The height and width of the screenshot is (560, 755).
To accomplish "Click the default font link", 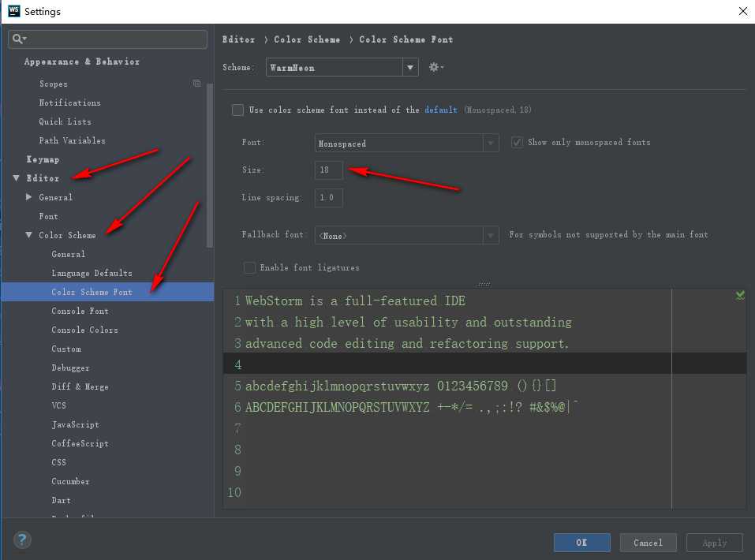I will 440,110.
